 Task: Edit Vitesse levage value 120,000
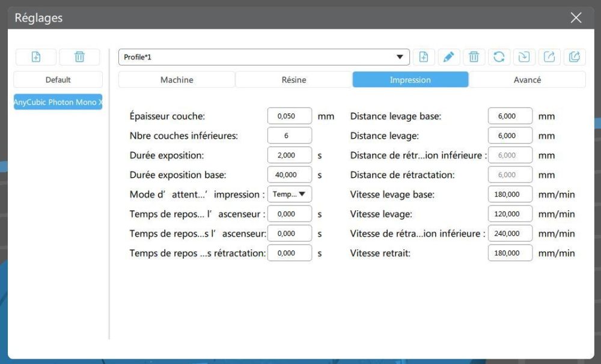click(510, 214)
